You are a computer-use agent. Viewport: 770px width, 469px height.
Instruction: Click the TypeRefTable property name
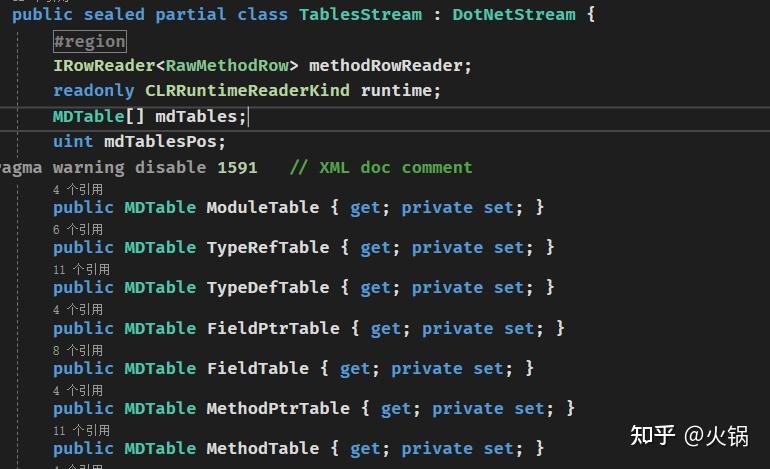267,247
